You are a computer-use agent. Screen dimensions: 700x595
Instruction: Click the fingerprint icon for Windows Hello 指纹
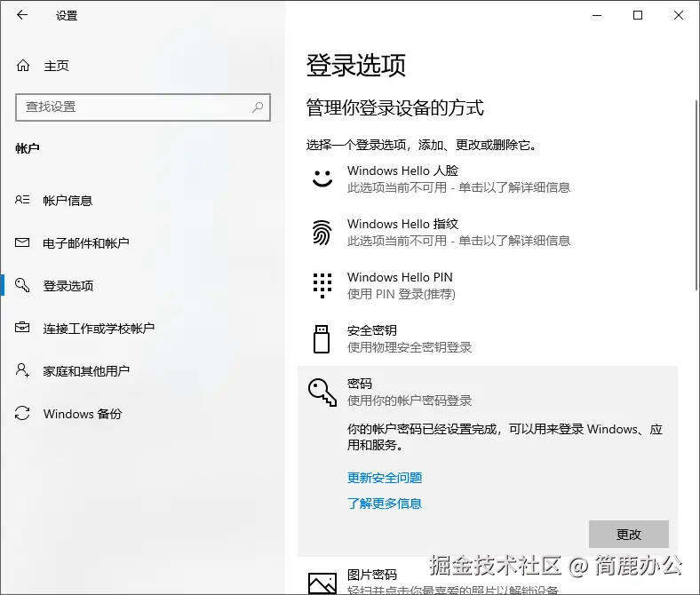click(x=322, y=232)
